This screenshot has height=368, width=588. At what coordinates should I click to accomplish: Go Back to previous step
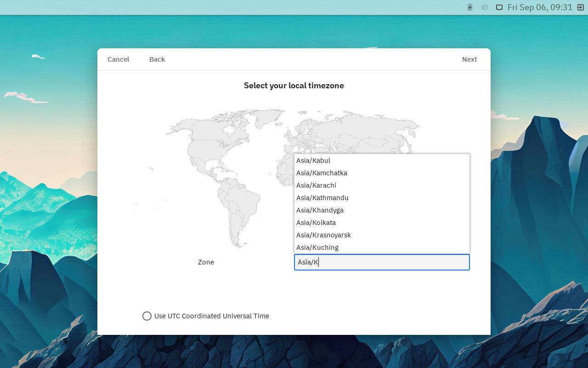157,59
